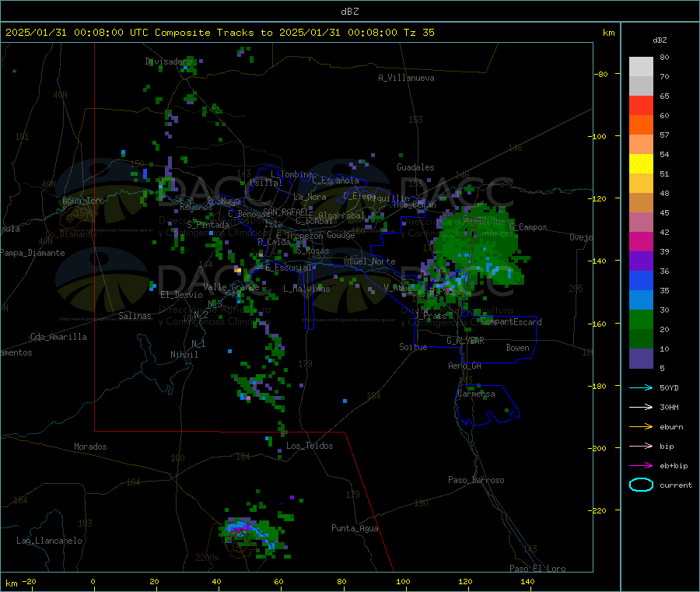Select the red 65 dBZ color swatch
Image resolution: width=700 pixels, height=592 pixels.
(641, 105)
